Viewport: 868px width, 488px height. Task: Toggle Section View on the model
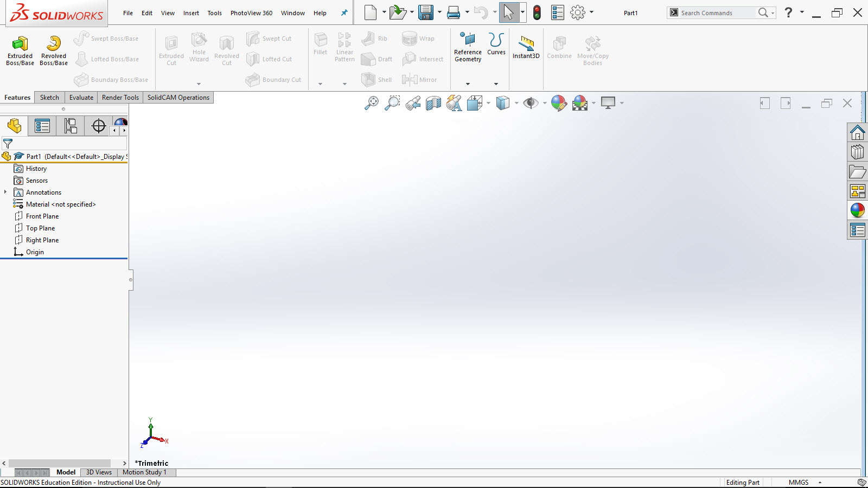(432, 104)
